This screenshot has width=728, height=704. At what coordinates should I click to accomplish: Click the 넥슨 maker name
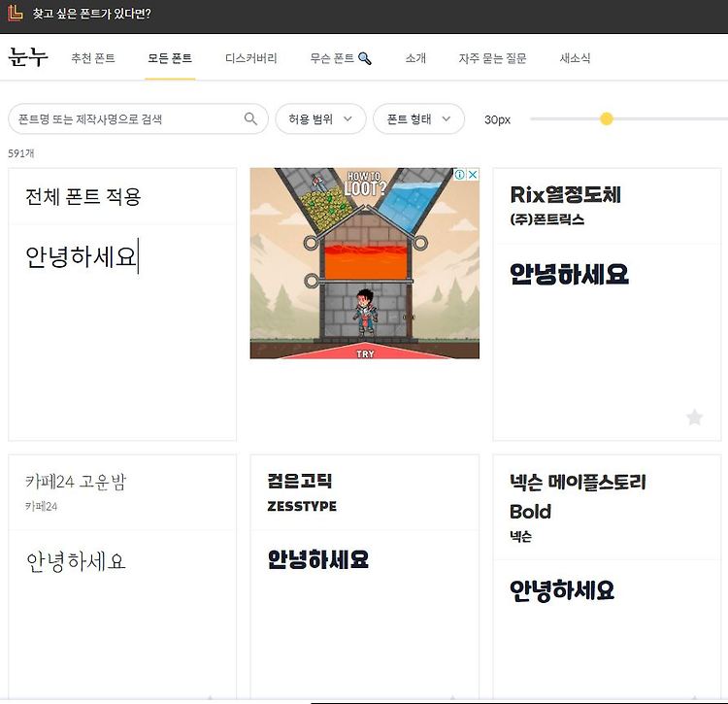coord(520,536)
